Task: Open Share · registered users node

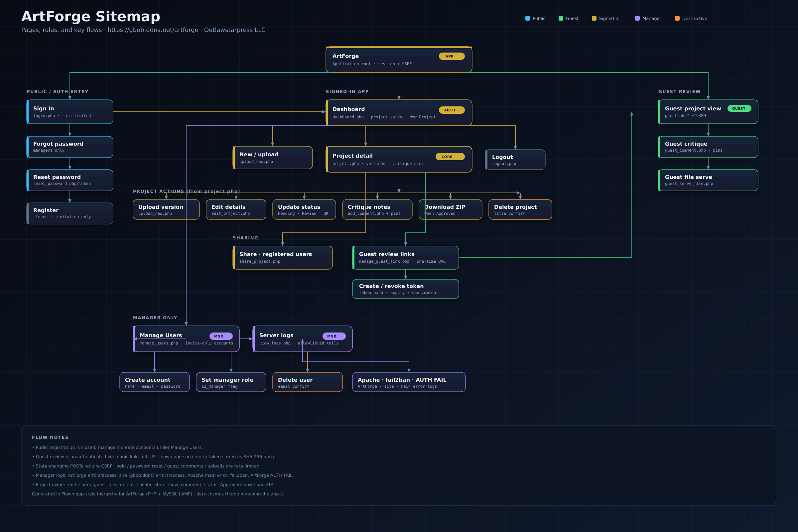Action: [283, 257]
